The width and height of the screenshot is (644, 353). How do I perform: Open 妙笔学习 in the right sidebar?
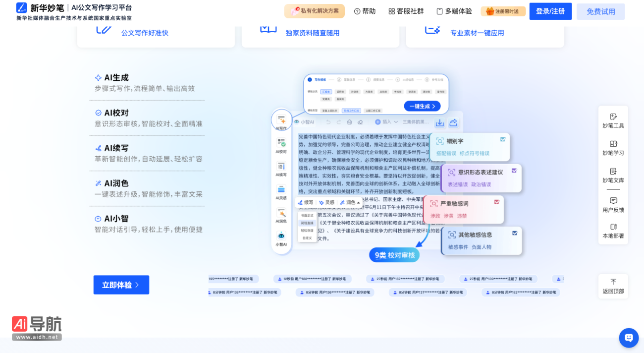tap(613, 148)
